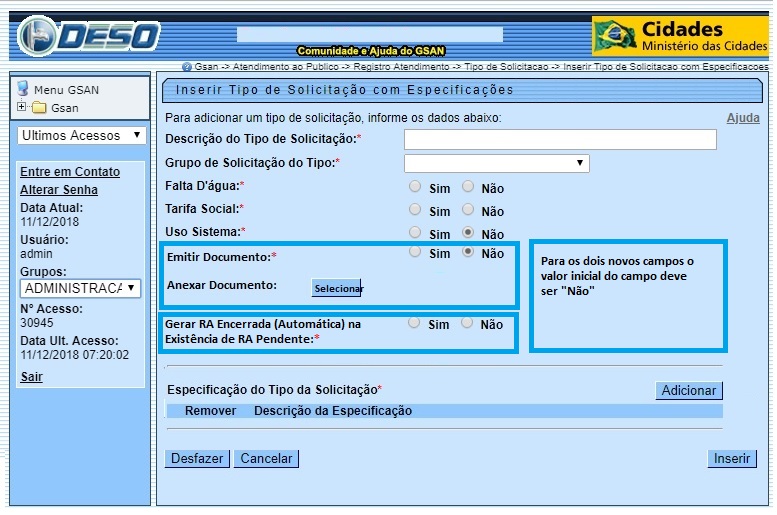
Task: Select Sim for Uso Sistema
Action: tap(415, 232)
